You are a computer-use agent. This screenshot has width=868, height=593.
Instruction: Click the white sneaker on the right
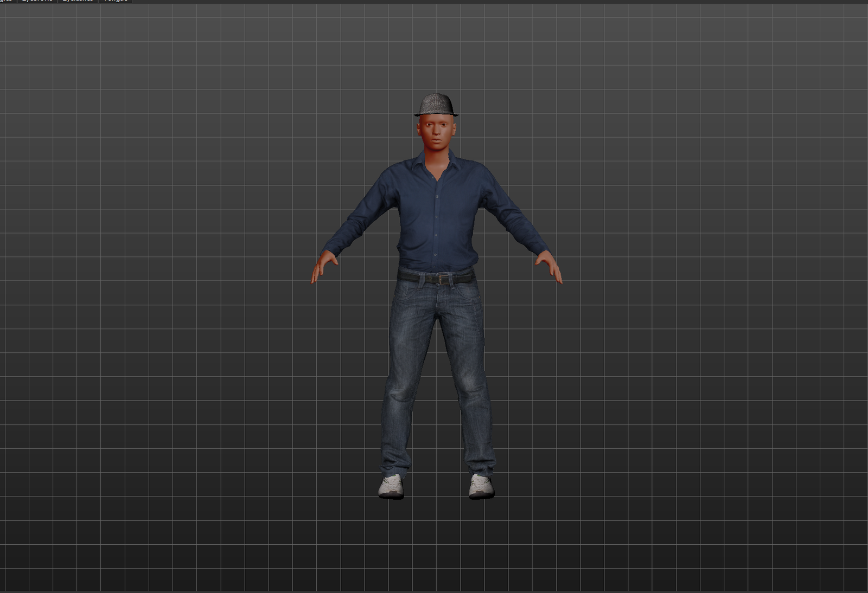(481, 486)
